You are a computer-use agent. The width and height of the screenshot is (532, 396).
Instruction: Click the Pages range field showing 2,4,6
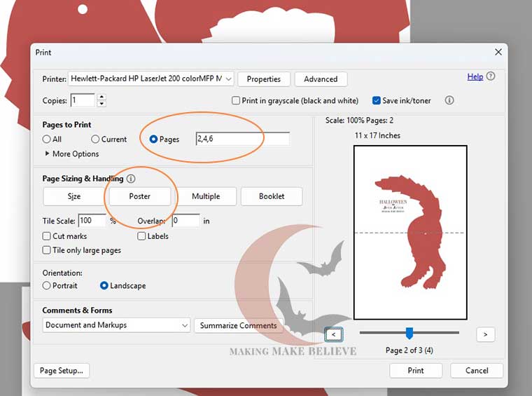[x=243, y=139]
